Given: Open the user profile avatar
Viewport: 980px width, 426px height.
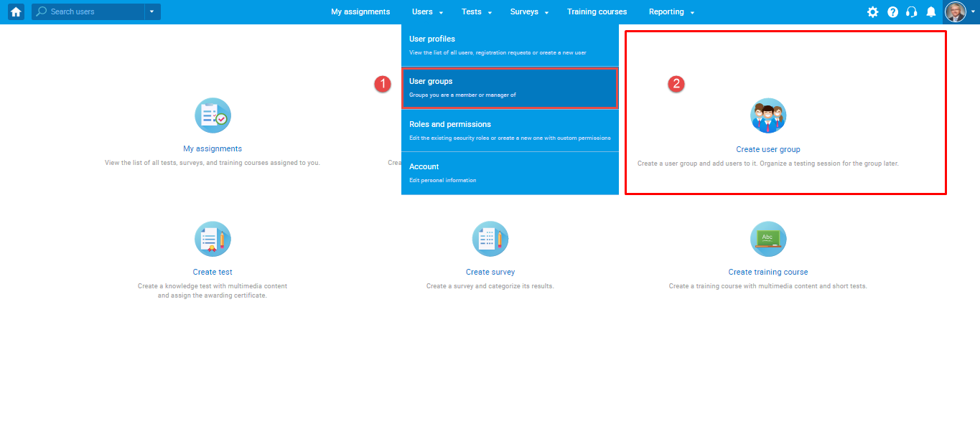Looking at the screenshot, I should (956, 12).
